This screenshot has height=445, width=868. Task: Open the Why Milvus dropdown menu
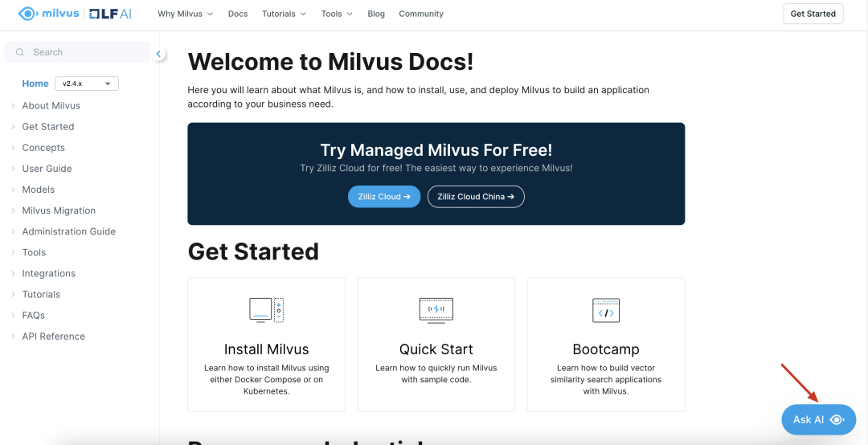point(185,14)
